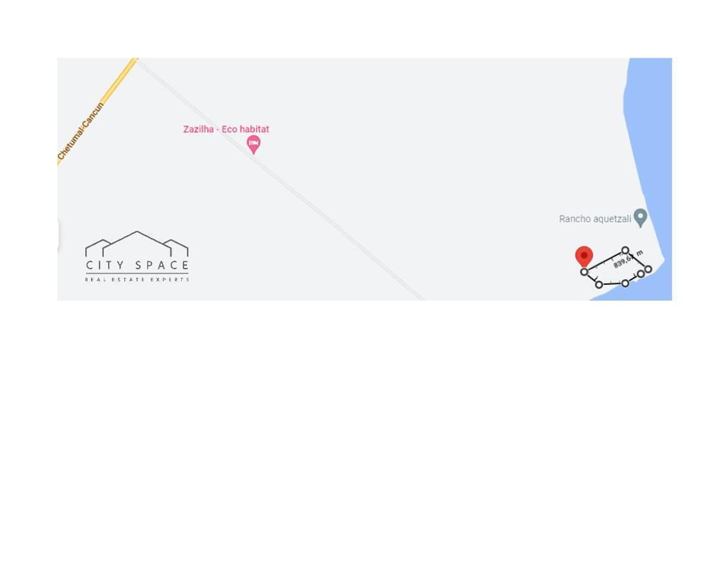Click the polygon vertex beneath red pin
Screen dimensions: 728x562
tap(584, 272)
